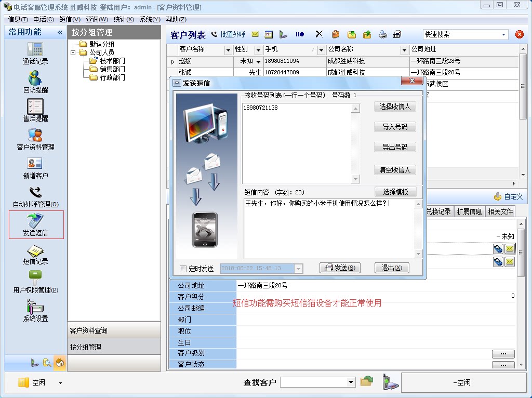Click in the 短信内容 message text area
Image resolution: width=532 pixels, height=398 pixels.
328,229
